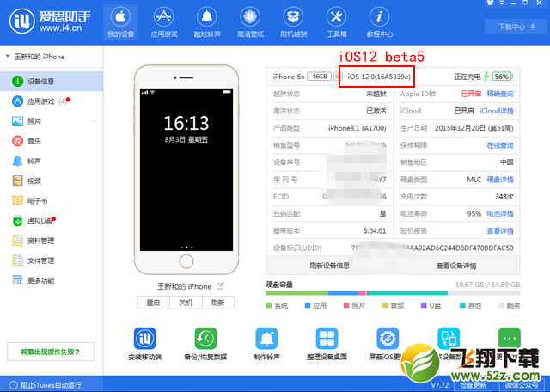Viewport: 550px width, 392px height.
Task: Select 文件管理 in sidebar
Action: coord(52,260)
